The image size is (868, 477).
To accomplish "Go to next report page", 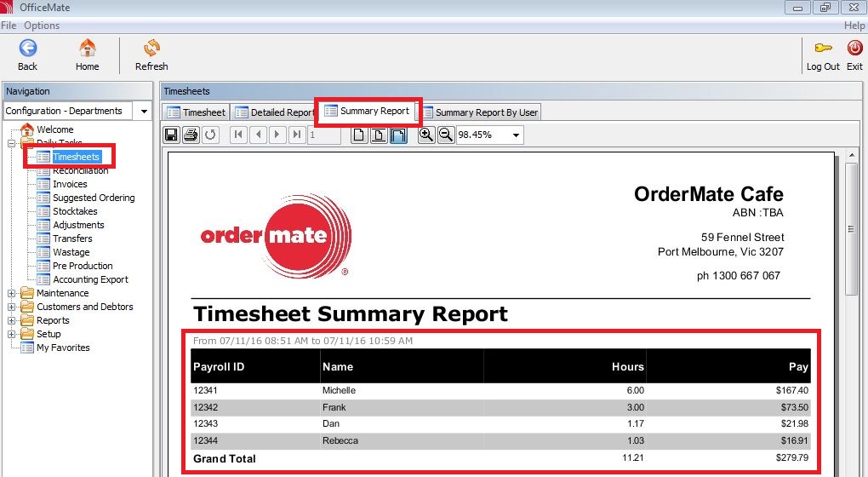I will (278, 135).
